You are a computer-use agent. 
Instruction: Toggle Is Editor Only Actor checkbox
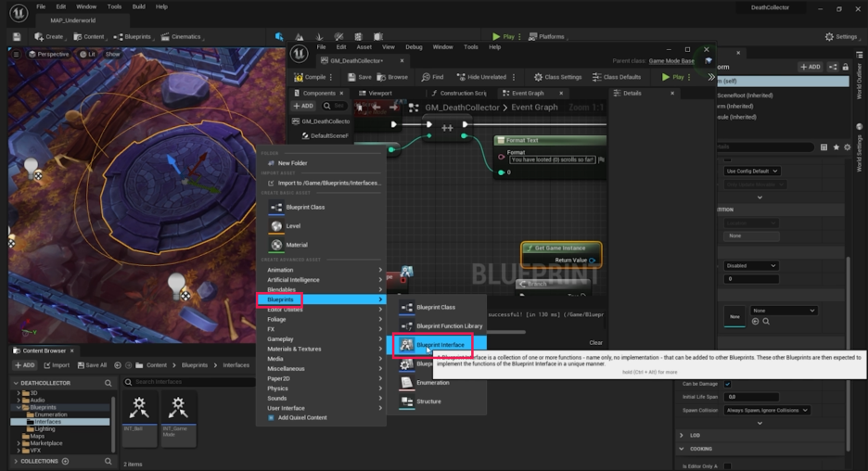point(727,466)
